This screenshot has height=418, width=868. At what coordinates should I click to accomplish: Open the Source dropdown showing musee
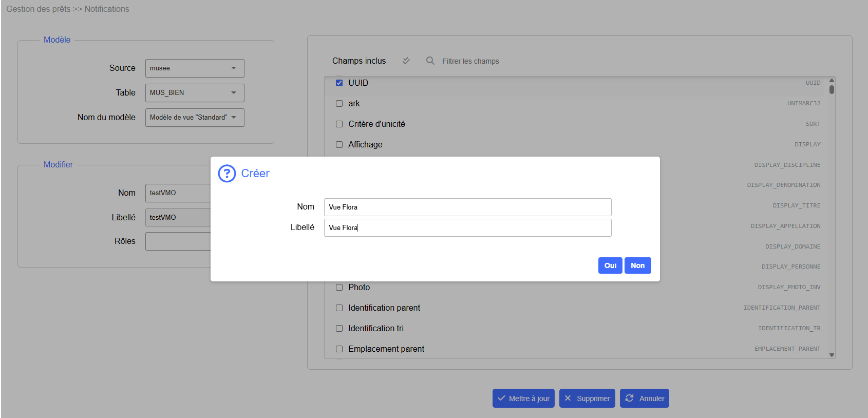[x=195, y=68]
